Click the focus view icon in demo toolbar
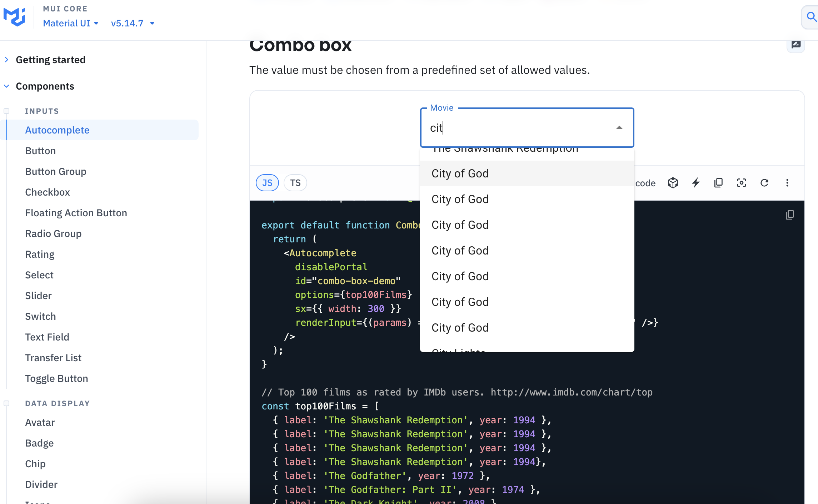This screenshot has height=504, width=818. (x=741, y=183)
